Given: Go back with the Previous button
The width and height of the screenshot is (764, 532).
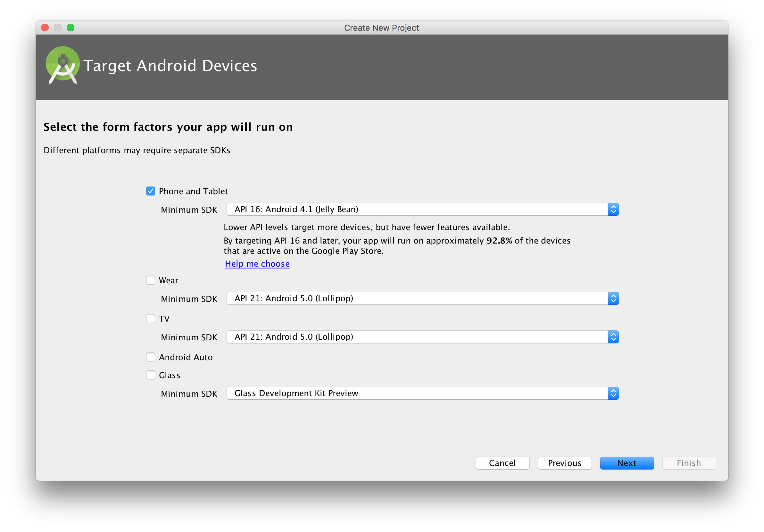Looking at the screenshot, I should (x=564, y=463).
